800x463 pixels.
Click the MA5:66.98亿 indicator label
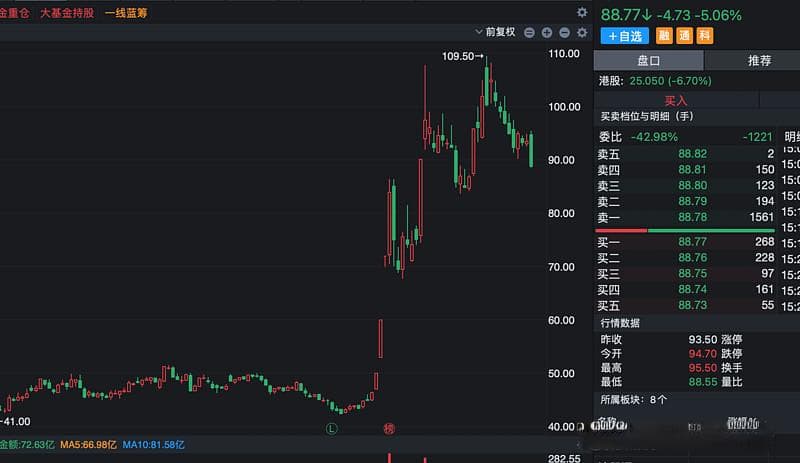(x=88, y=445)
